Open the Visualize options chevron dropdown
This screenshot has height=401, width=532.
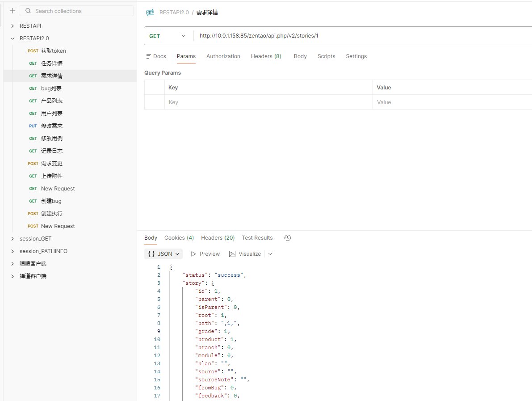click(270, 254)
